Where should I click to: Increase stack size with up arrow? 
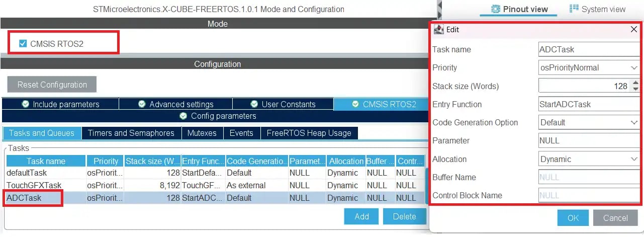click(635, 83)
